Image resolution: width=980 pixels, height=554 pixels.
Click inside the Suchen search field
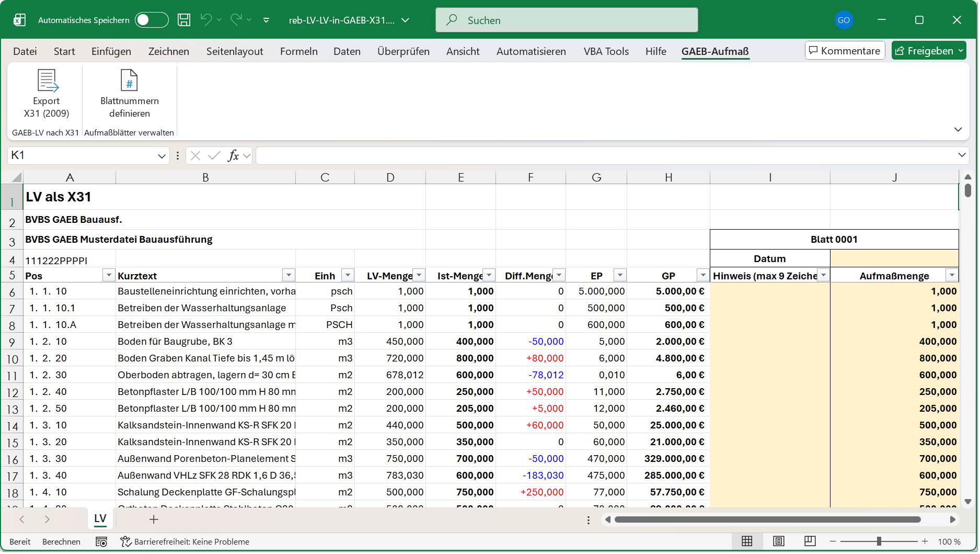567,19
